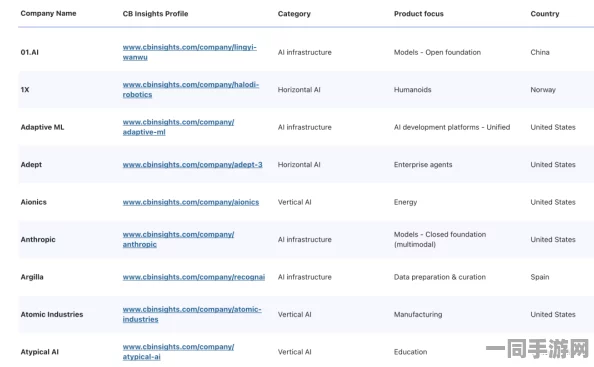
Task: Click the Argilla row's AI infrastructure category
Action: [305, 277]
